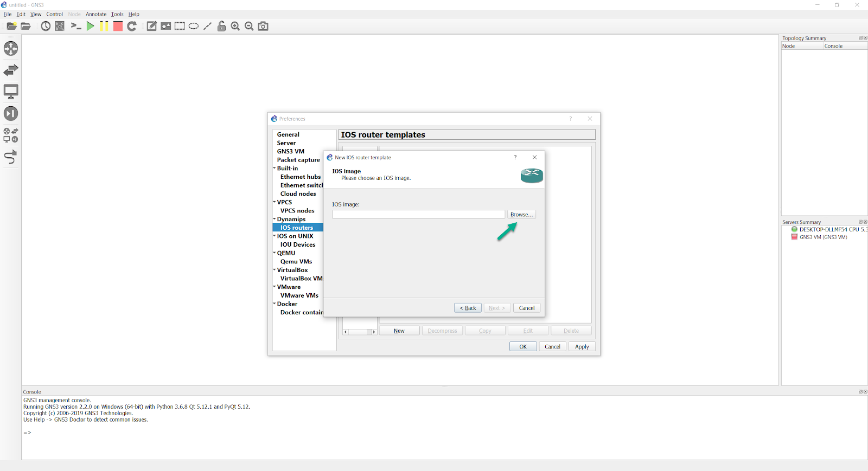Image resolution: width=868 pixels, height=471 pixels.
Task: Click the Add a note icon
Action: pyautogui.click(x=152, y=26)
